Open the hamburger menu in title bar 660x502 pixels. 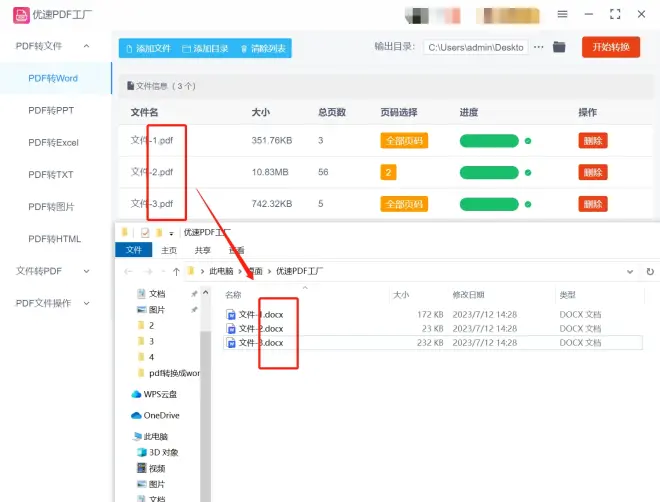(x=562, y=14)
